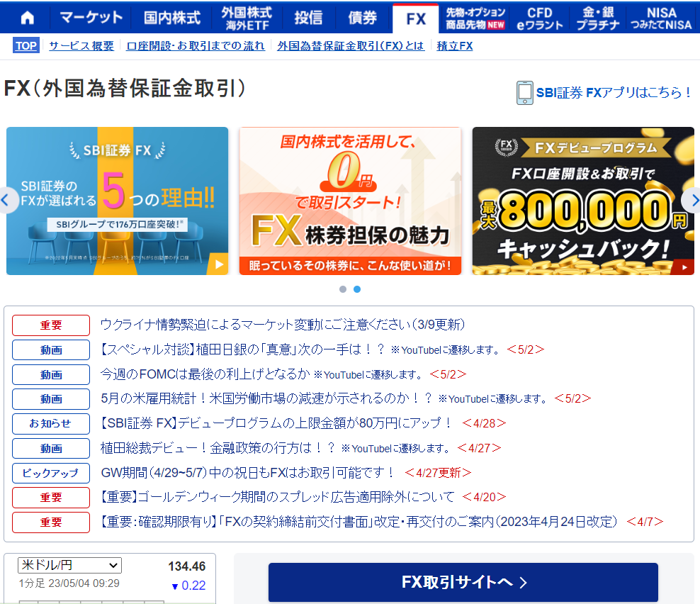This screenshot has width=700, height=604.
Task: Open the 積立FX submenu link
Action: point(455,46)
